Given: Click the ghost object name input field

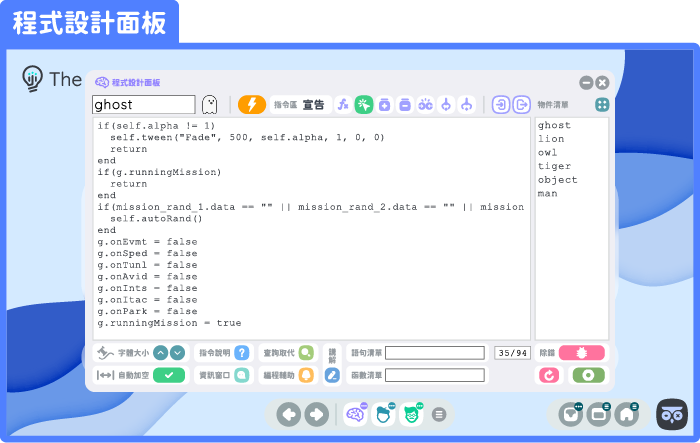Looking at the screenshot, I should (x=143, y=104).
